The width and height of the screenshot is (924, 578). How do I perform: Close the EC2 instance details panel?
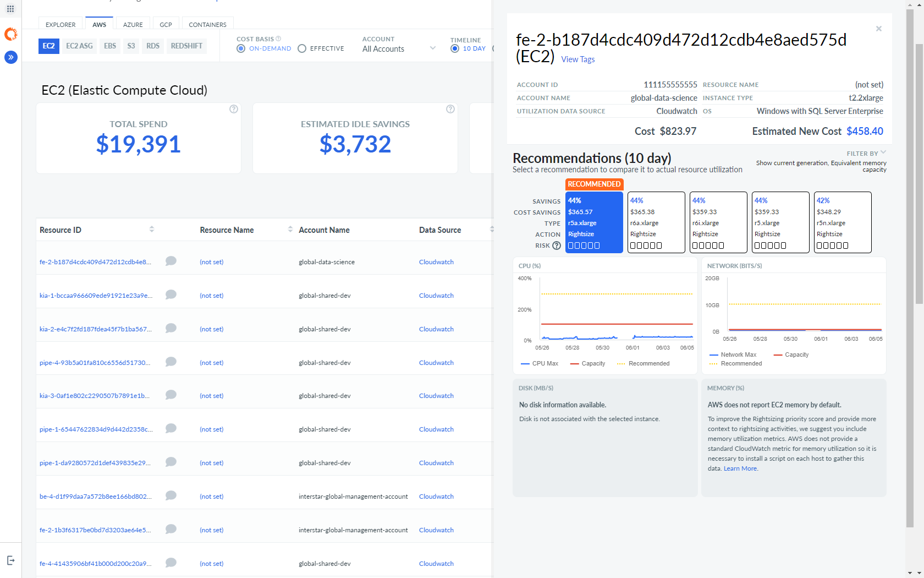(x=878, y=29)
